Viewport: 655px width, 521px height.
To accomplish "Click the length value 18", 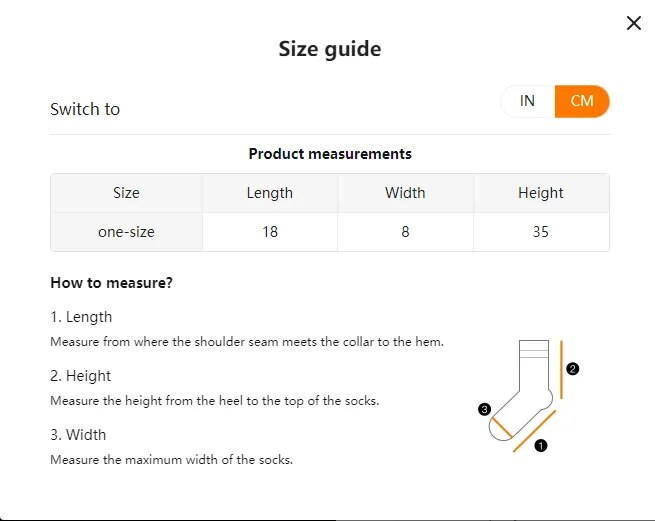I will point(270,232).
